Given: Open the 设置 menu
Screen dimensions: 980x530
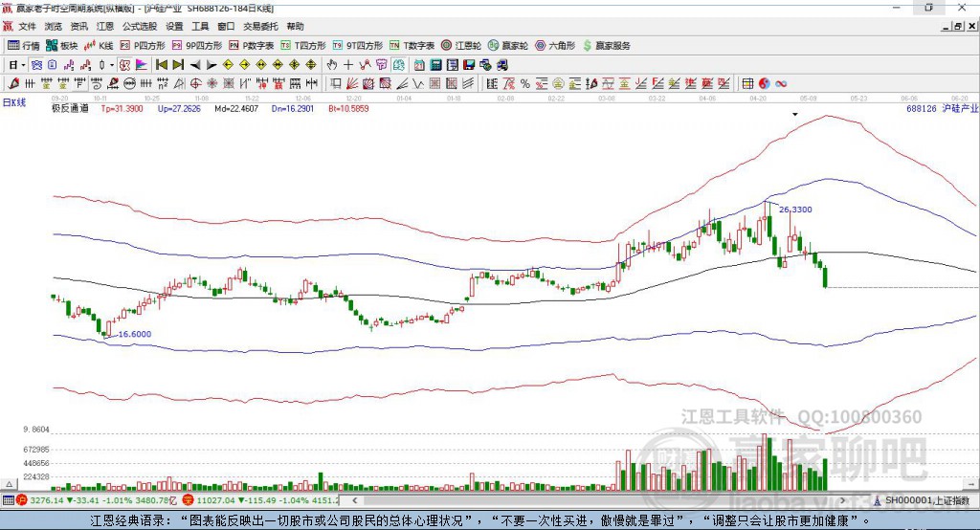Looking at the screenshot, I should point(174,26).
